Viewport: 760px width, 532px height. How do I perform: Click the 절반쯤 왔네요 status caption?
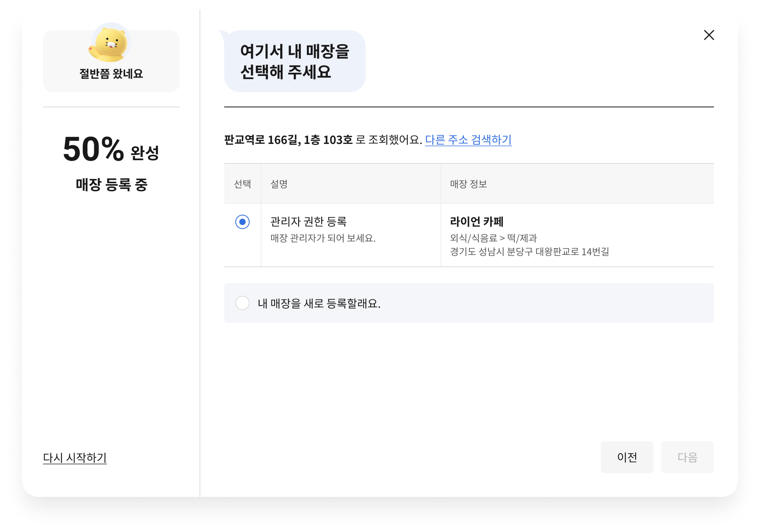(x=111, y=74)
